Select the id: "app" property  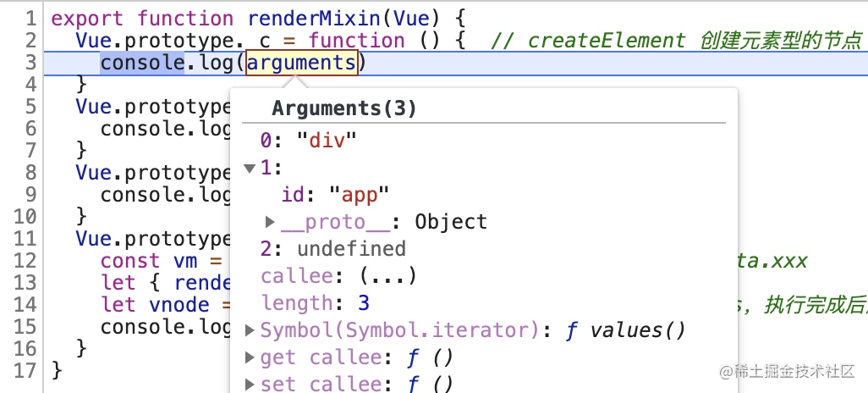[x=336, y=195]
